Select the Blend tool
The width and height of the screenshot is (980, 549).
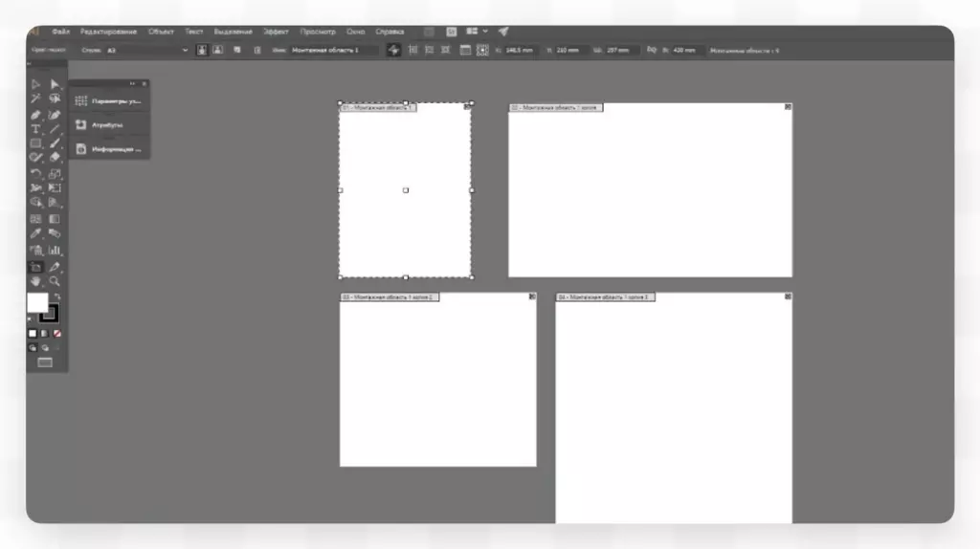pos(55,233)
